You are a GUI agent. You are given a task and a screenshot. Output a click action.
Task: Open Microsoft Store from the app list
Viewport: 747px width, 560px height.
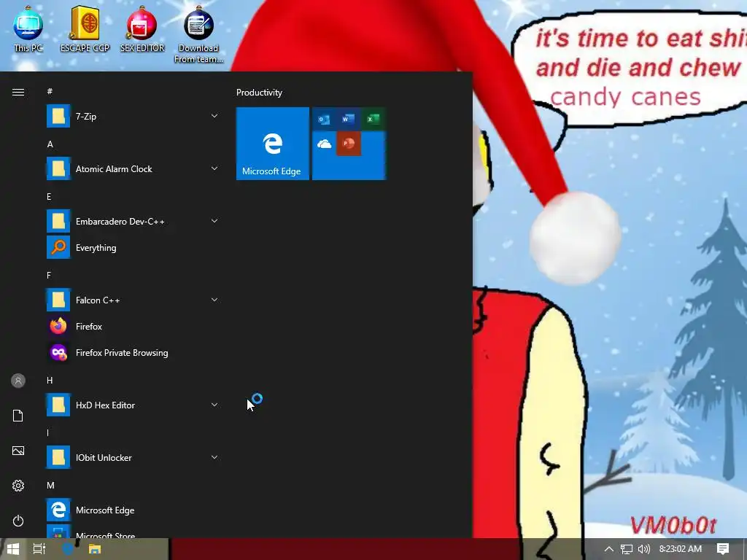pos(133,532)
